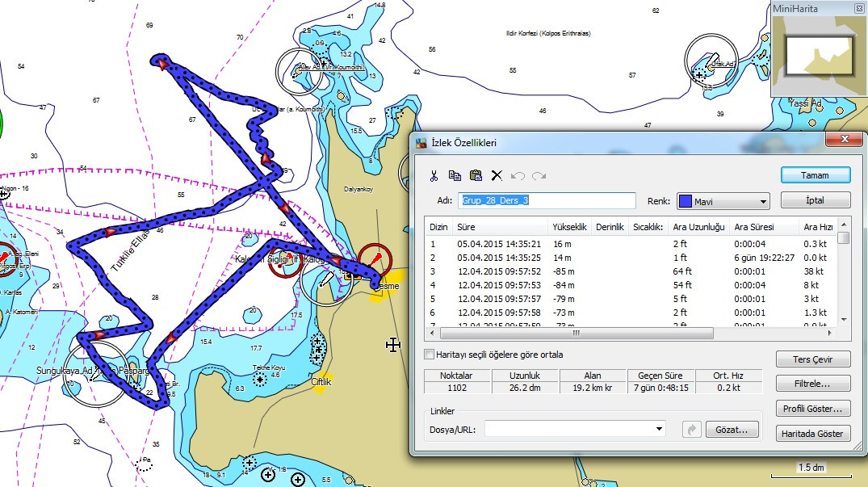This screenshot has width=868, height=487.
Task: Sort by the Süre column header
Action: coord(499,227)
